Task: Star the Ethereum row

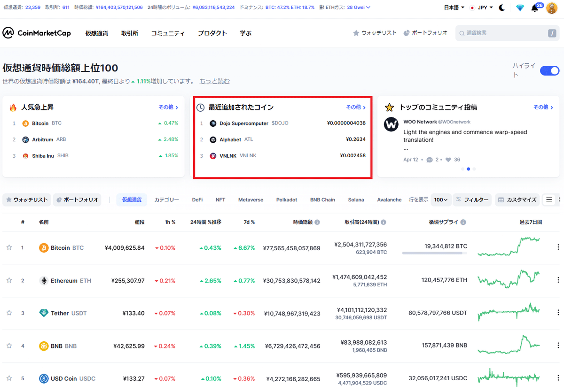Action: pyautogui.click(x=8, y=280)
